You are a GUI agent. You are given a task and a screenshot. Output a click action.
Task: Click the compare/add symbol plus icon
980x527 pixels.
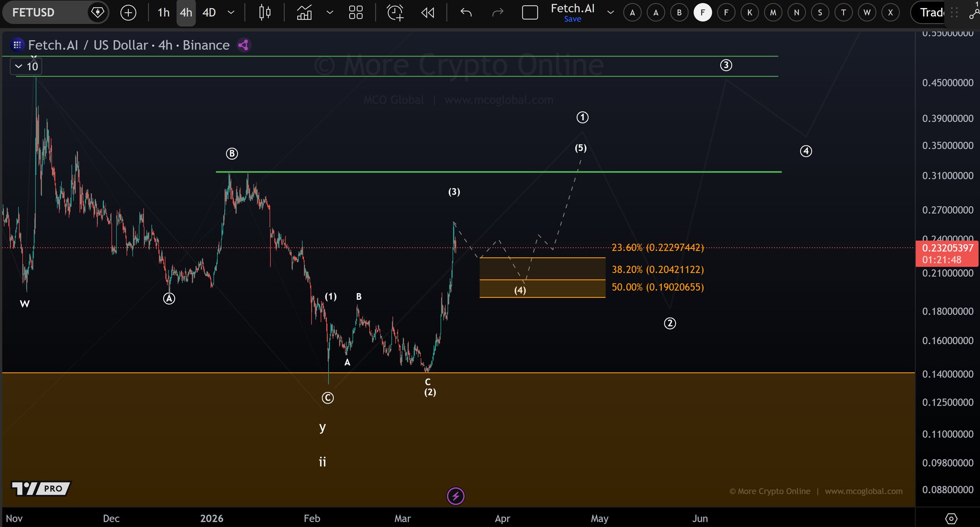pyautogui.click(x=128, y=12)
